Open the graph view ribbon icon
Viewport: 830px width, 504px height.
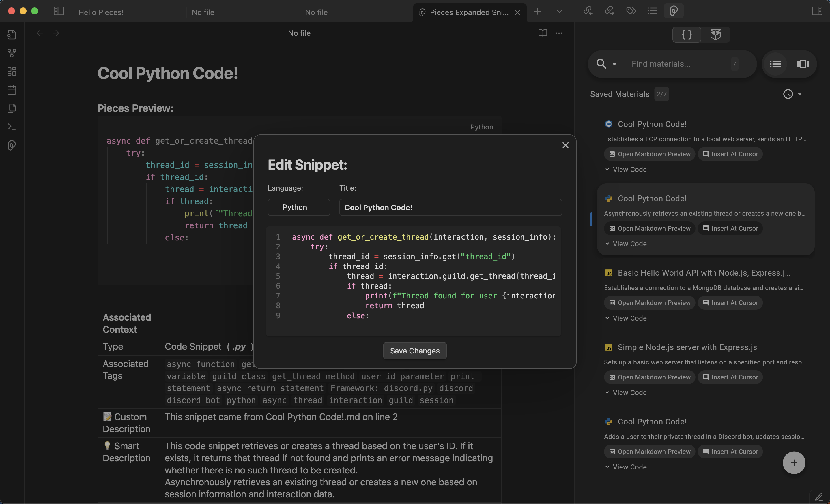coord(12,53)
